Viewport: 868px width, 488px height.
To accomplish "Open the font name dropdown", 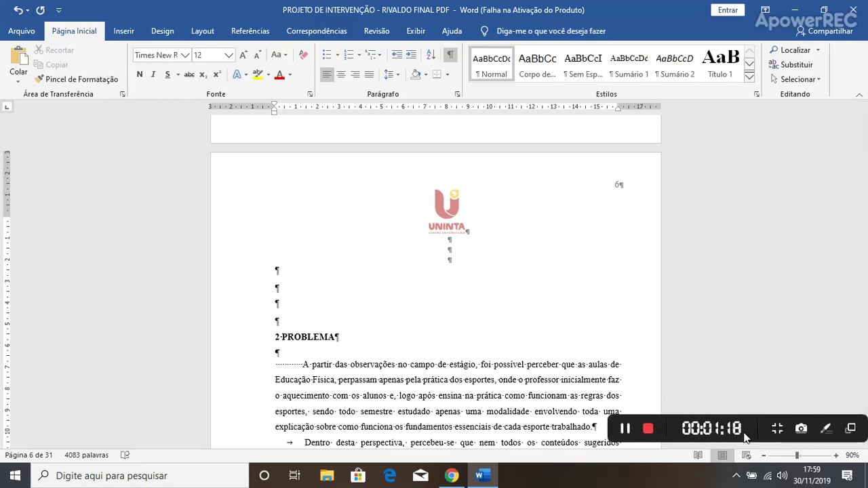I will (184, 55).
